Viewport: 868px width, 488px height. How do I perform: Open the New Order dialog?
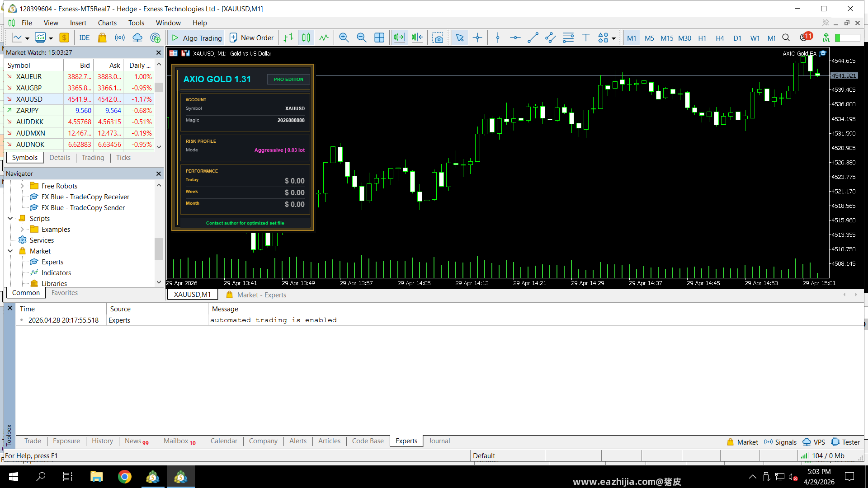tap(251, 38)
